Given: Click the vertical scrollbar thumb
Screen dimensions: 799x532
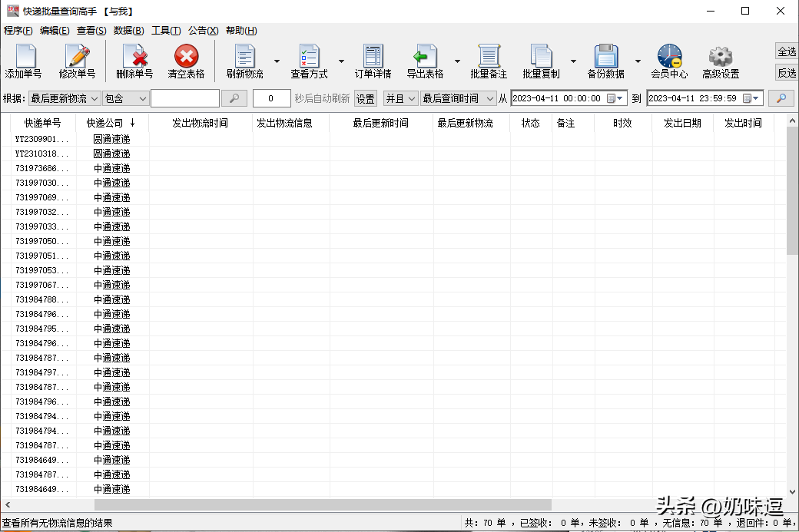Looking at the screenshot, I should pyautogui.click(x=792, y=191).
